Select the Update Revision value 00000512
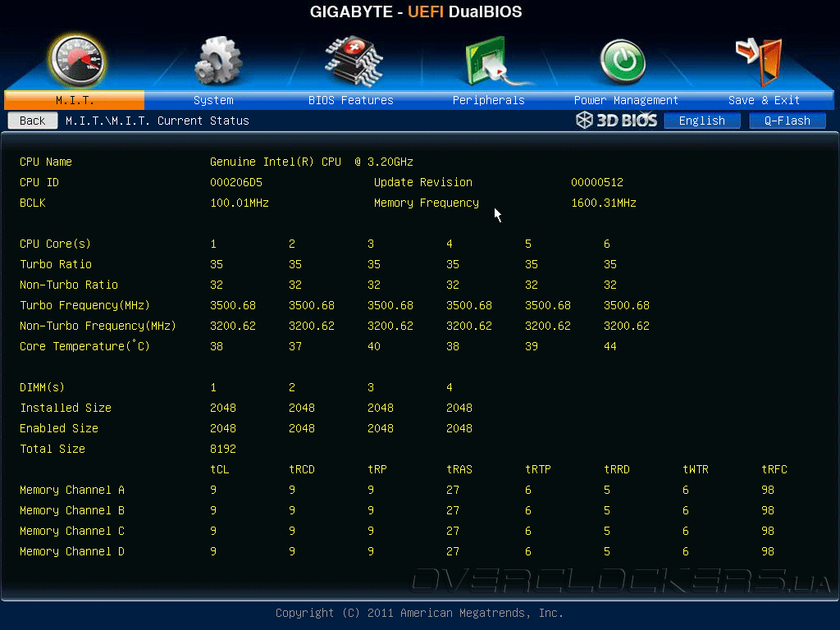Image resolution: width=840 pixels, height=630 pixels. pos(597,182)
